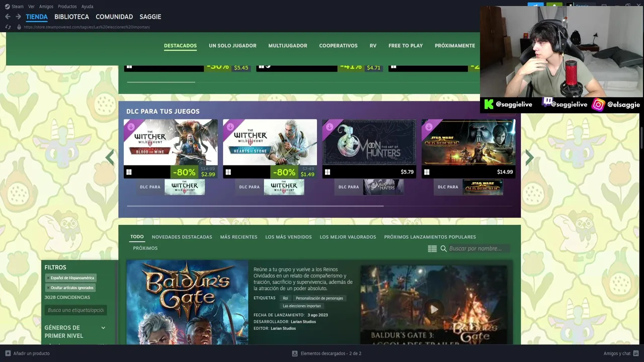Screen dimensions: 644x362
Task: Remove the Español de Hispanoamérica filter
Action: coord(48,278)
